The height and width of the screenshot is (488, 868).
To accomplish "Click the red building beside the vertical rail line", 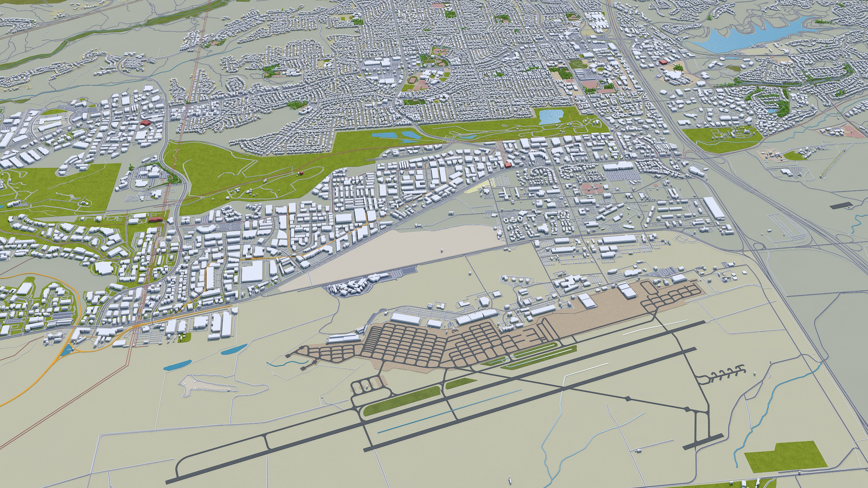I will click(156, 220).
